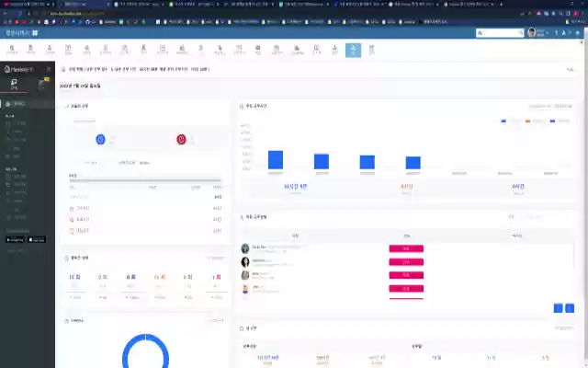588x368 pixels.
Task: Click the topmost pink status badge in staff table
Action: [406, 248]
